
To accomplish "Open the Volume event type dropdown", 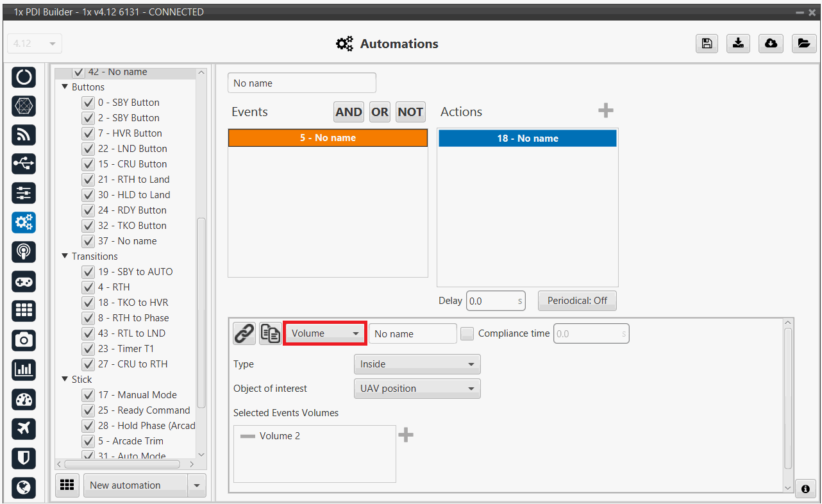I will (324, 333).
